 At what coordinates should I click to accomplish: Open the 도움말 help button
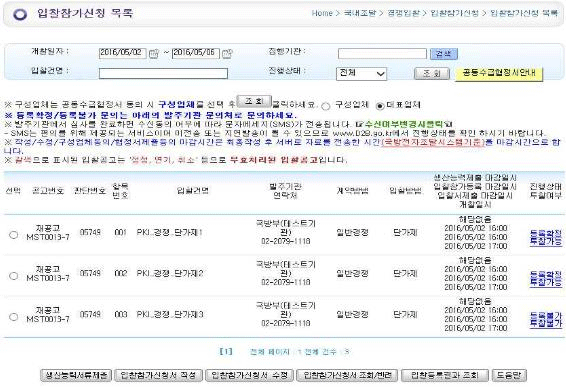coord(509,375)
